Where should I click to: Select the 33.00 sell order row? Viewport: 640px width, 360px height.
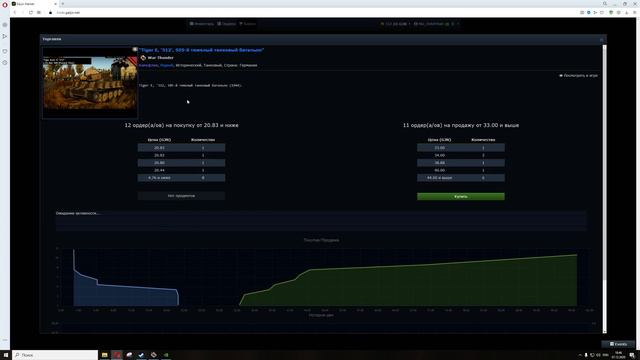point(460,148)
